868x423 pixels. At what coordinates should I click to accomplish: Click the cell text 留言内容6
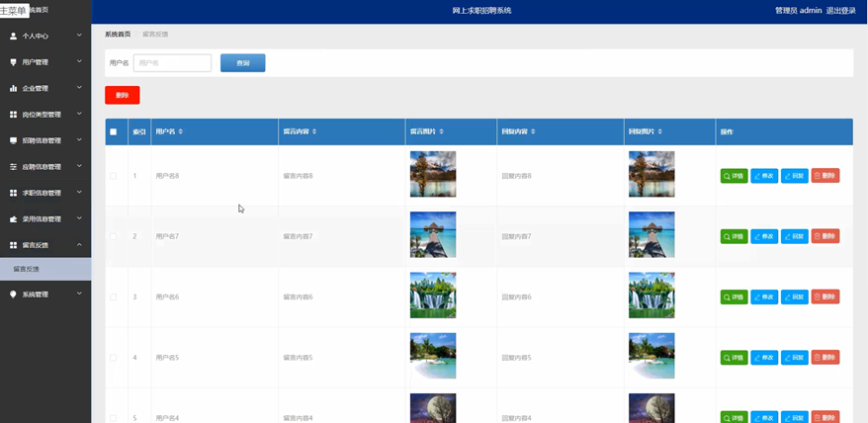[298, 297]
